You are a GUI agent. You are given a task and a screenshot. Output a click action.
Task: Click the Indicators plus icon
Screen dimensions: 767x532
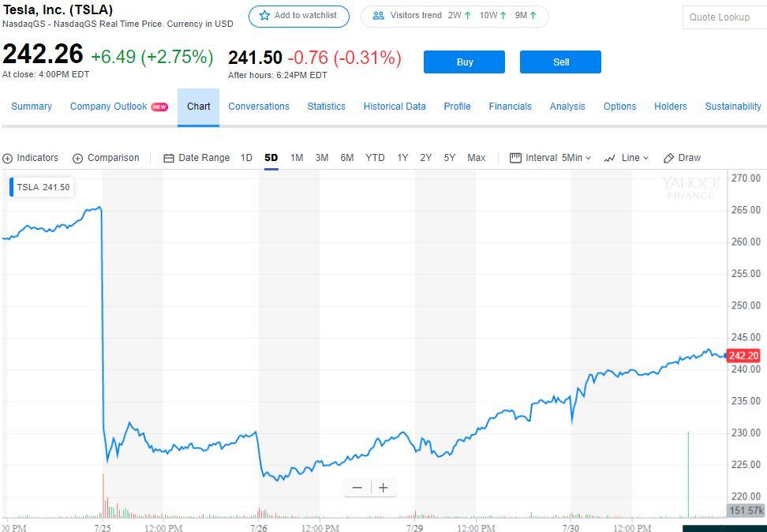(7, 159)
